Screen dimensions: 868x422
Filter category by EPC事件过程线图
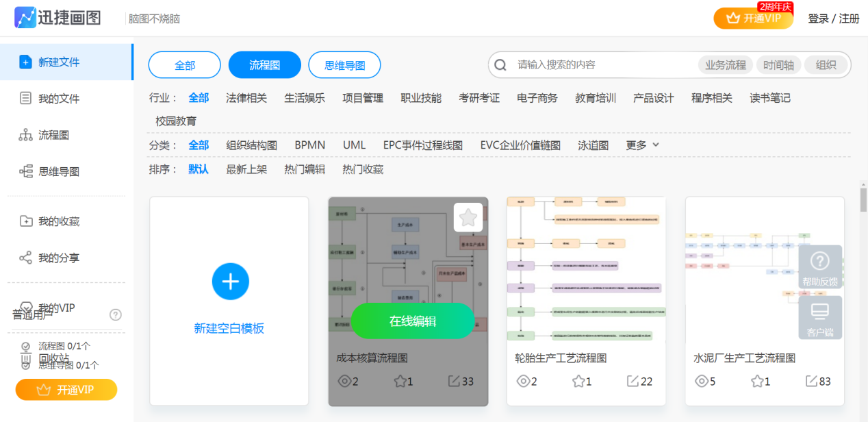tap(423, 145)
